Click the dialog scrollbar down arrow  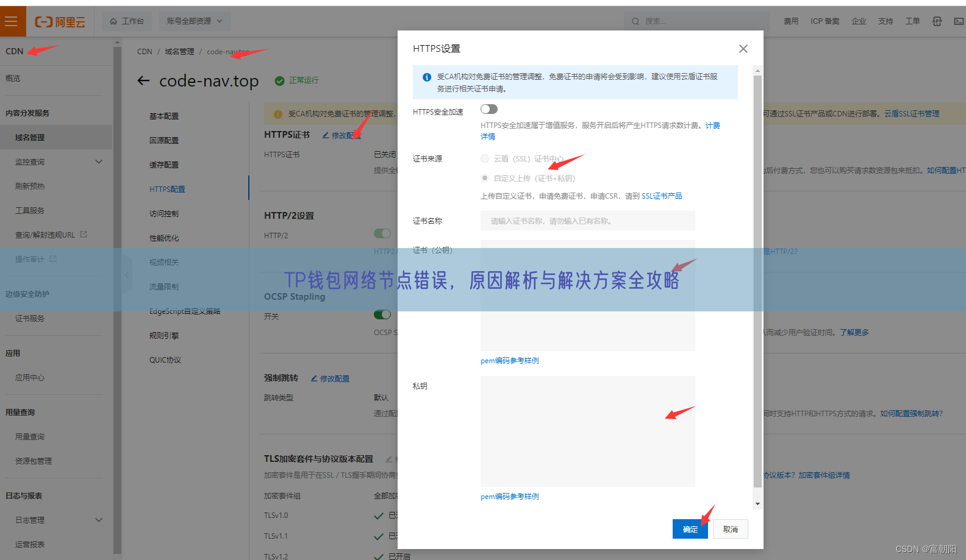pyautogui.click(x=757, y=504)
